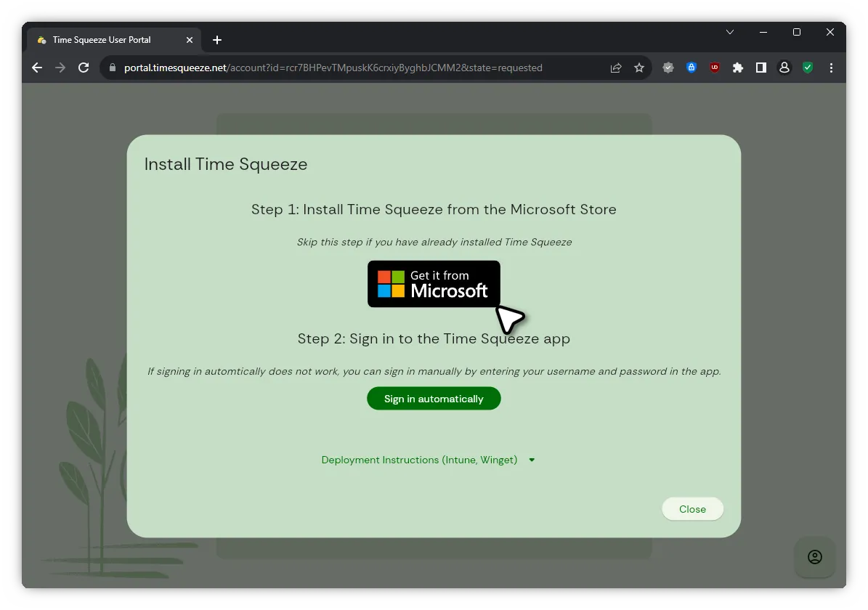Screen dimensions: 868x610
Task: Toggle the browser side panel
Action: click(x=761, y=68)
